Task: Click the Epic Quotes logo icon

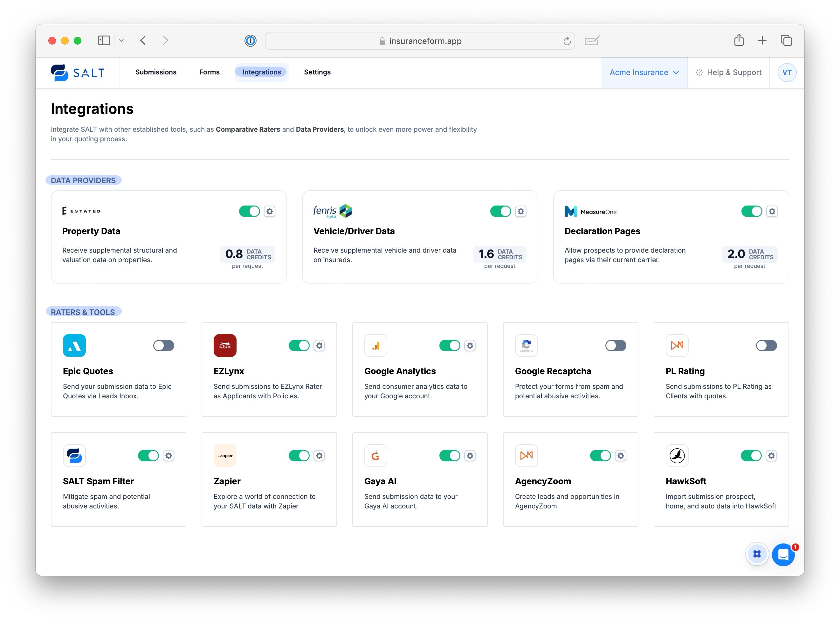Action: click(74, 346)
